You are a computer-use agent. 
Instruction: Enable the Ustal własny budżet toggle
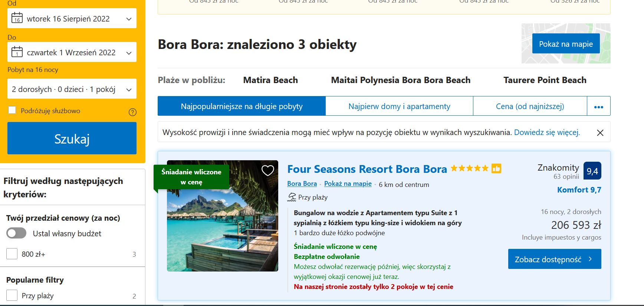(x=16, y=233)
